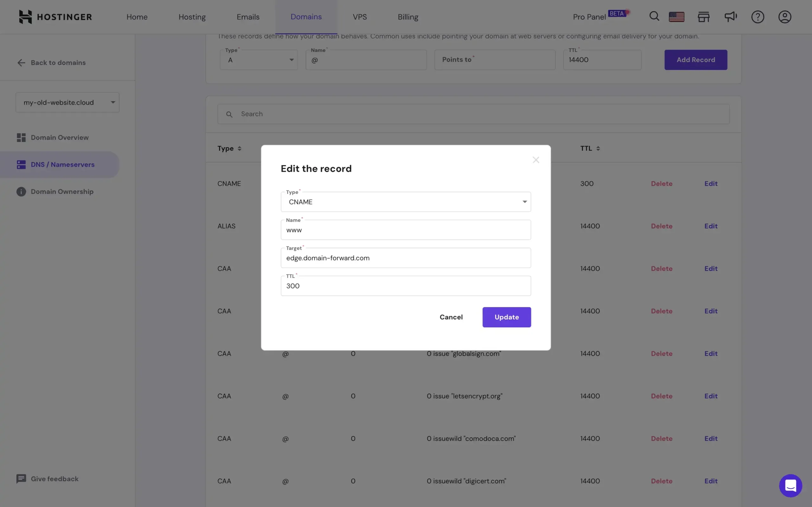The width and height of the screenshot is (812, 507).
Task: Open the marketplace store icon
Action: click(704, 17)
